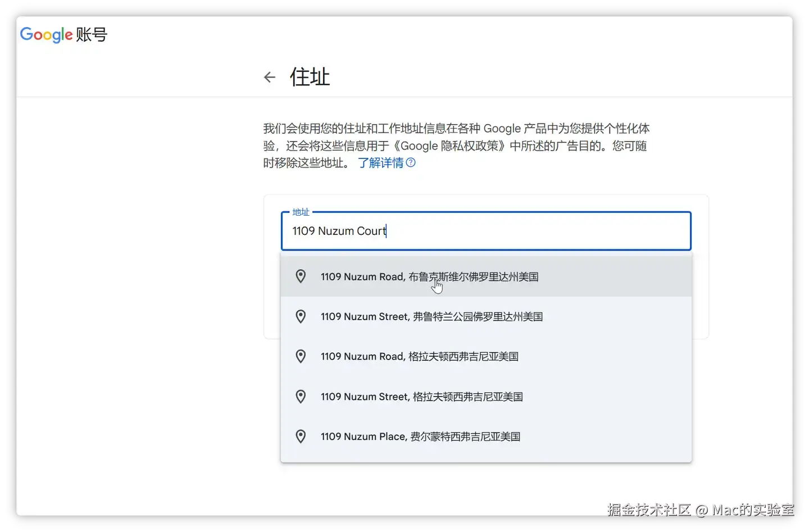Open the 了解详情 link
The height and width of the screenshot is (532, 809).
click(x=381, y=163)
